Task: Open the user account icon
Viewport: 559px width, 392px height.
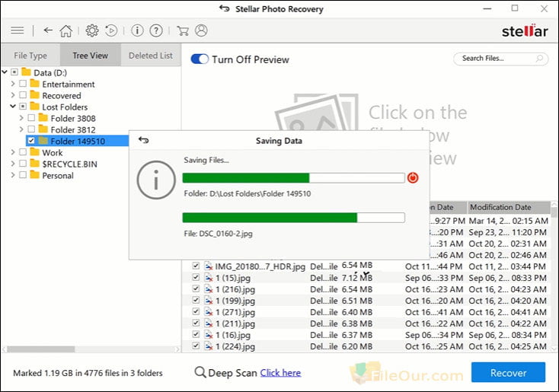Action: tap(201, 30)
